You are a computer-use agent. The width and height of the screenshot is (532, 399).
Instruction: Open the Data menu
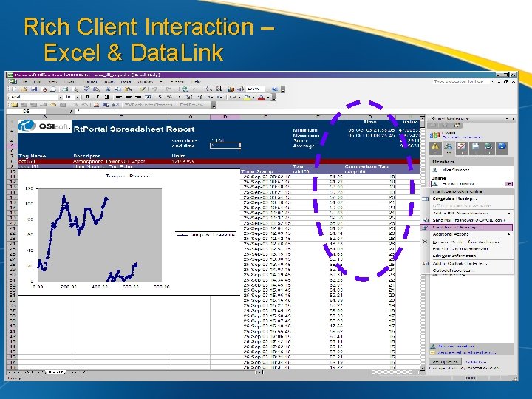(126, 82)
